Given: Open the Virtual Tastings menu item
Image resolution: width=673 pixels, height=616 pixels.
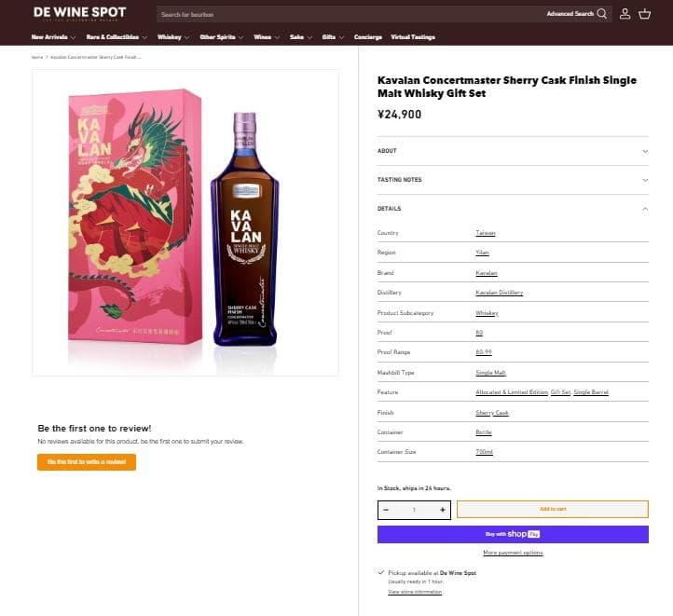Looking at the screenshot, I should [x=413, y=37].
